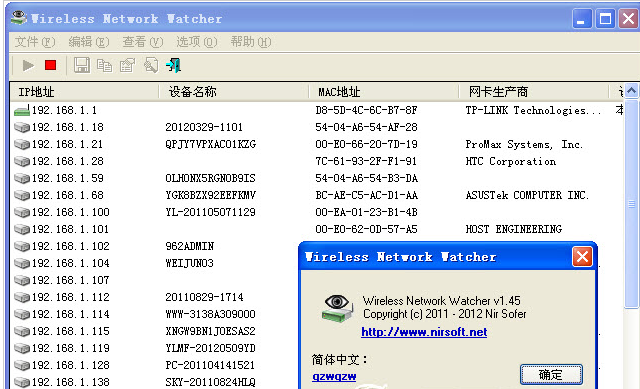Select device name WEIJUN03
This screenshot has height=389, width=640.
[x=189, y=263]
